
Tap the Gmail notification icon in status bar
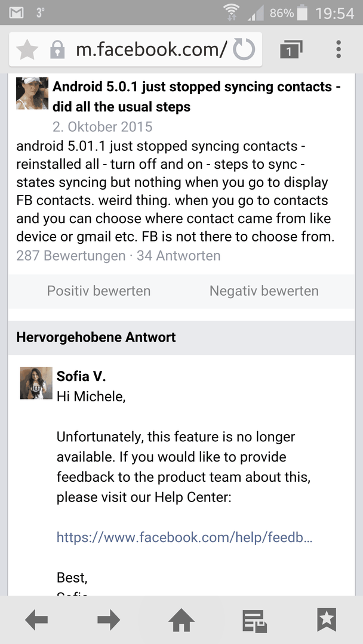tap(17, 13)
